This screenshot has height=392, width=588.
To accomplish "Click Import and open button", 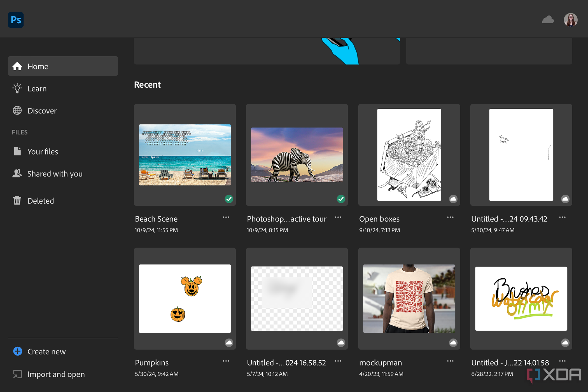I will tap(56, 375).
